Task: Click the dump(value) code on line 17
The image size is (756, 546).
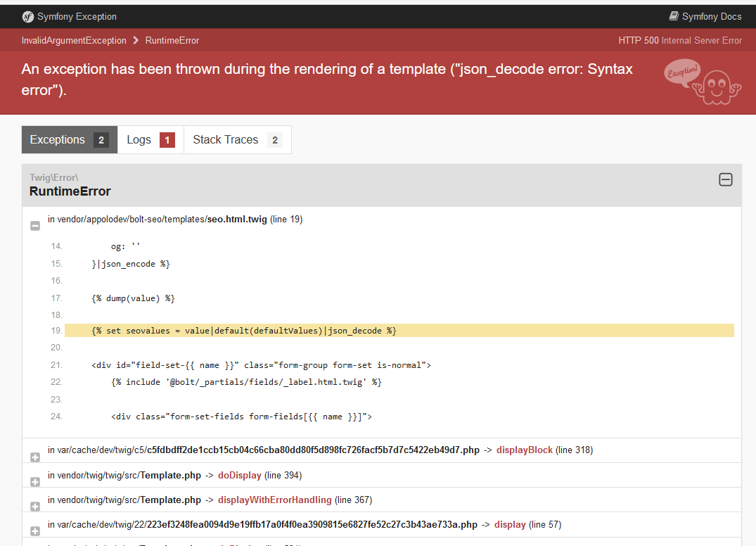Action: coord(133,298)
